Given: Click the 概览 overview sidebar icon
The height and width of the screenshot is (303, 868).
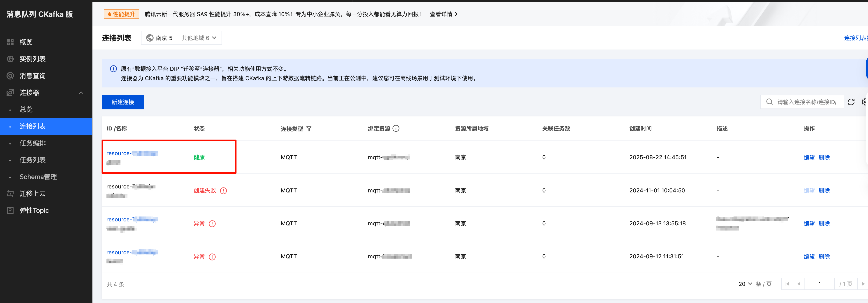Looking at the screenshot, I should pos(10,42).
